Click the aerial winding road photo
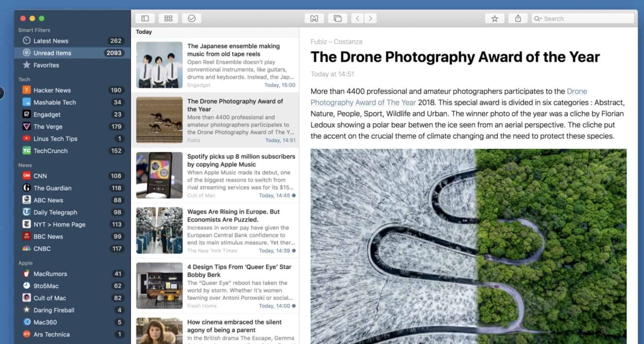Viewport: 644px width, 344px height. coord(468,246)
